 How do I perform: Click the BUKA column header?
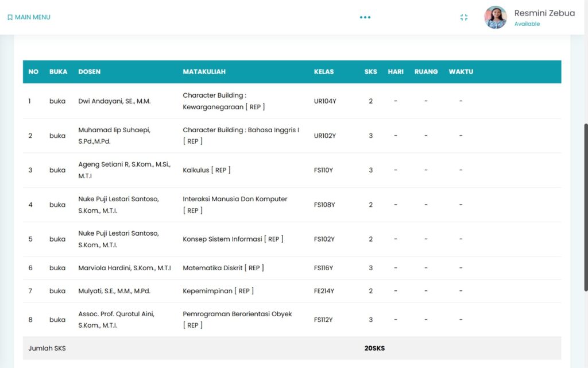pyautogui.click(x=58, y=72)
